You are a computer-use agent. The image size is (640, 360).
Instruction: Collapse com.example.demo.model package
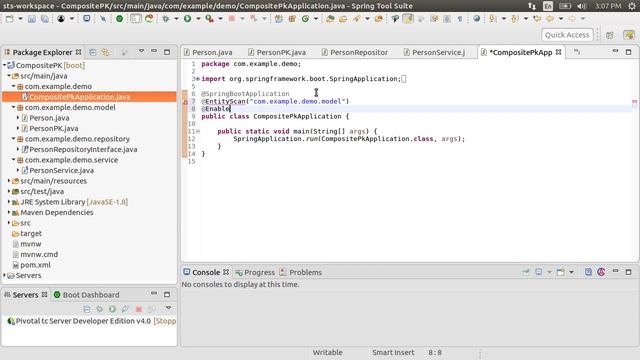[x=13, y=107]
